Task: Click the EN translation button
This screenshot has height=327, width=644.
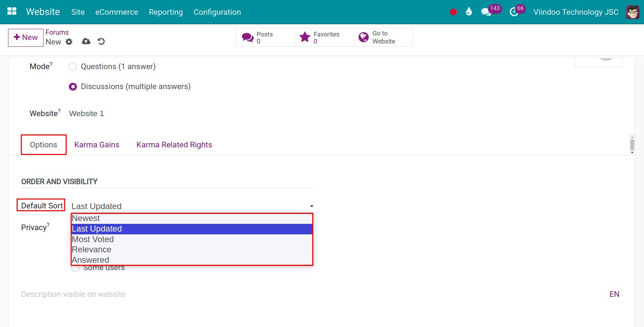Action: tap(614, 294)
